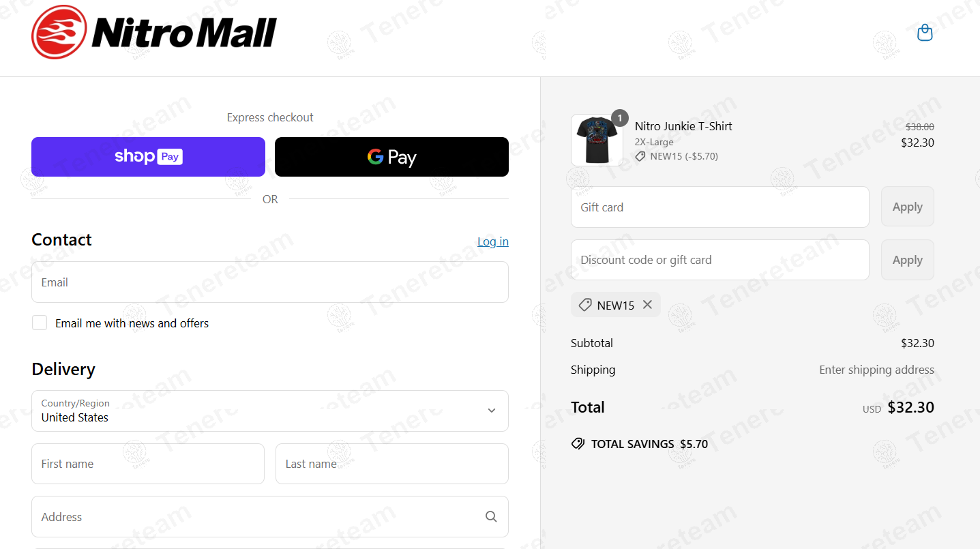The height and width of the screenshot is (549, 980).
Task: Follow the Log in link
Action: pyautogui.click(x=492, y=241)
